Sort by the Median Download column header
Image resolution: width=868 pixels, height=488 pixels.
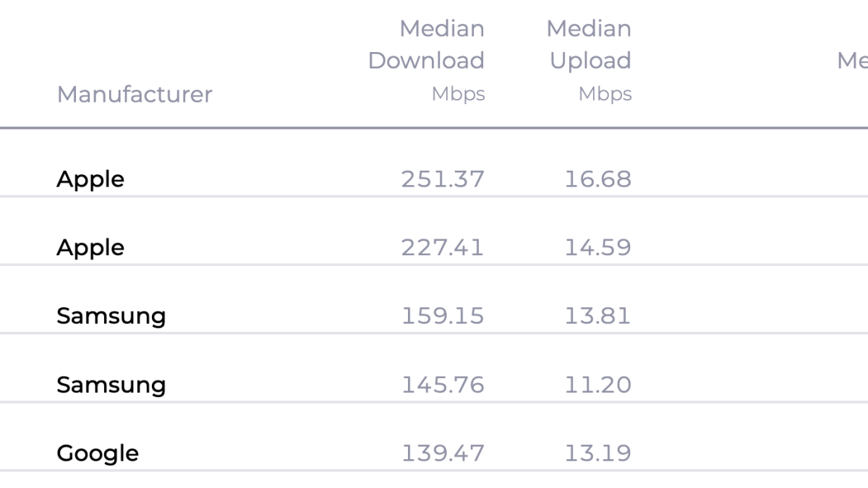[426, 45]
